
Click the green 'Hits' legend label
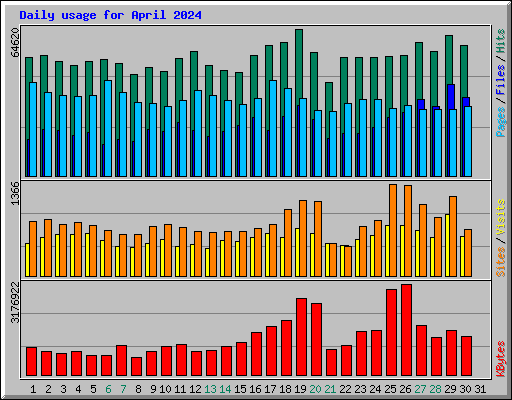click(x=501, y=41)
